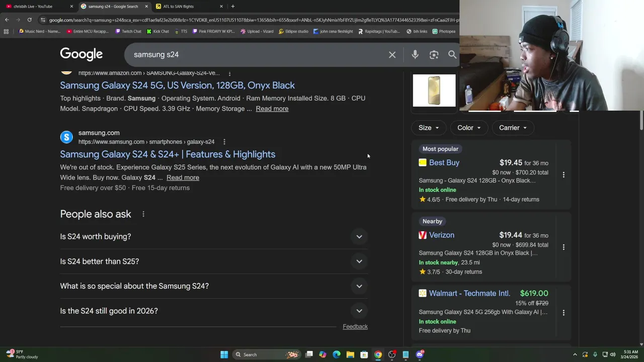Viewport: 644px width, 362px height.
Task: Open Task View on the taskbar
Action: (309, 354)
